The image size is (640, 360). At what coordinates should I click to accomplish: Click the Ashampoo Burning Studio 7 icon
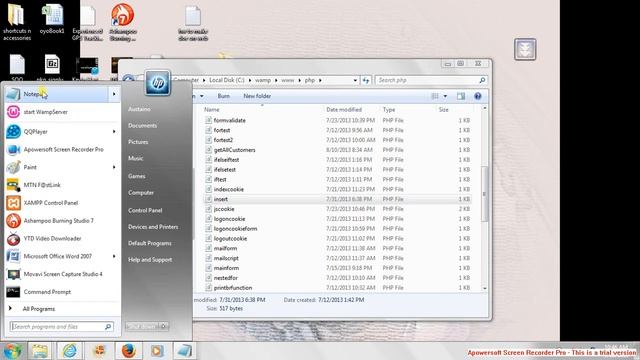[13, 221]
